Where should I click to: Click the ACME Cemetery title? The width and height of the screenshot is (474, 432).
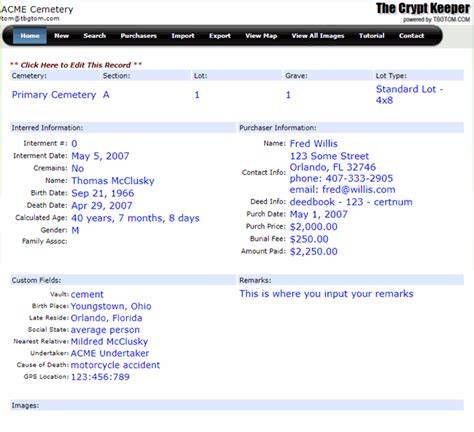pos(37,9)
